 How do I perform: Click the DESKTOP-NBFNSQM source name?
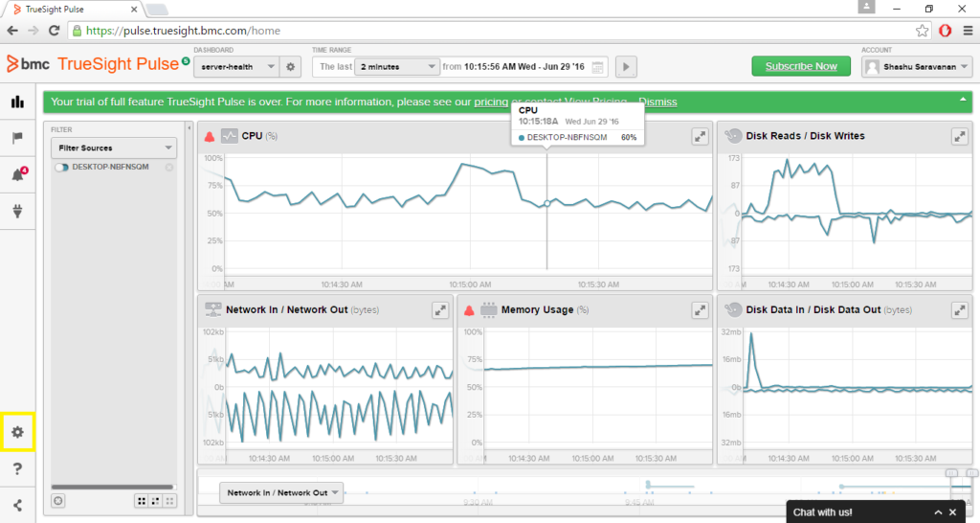tap(111, 167)
